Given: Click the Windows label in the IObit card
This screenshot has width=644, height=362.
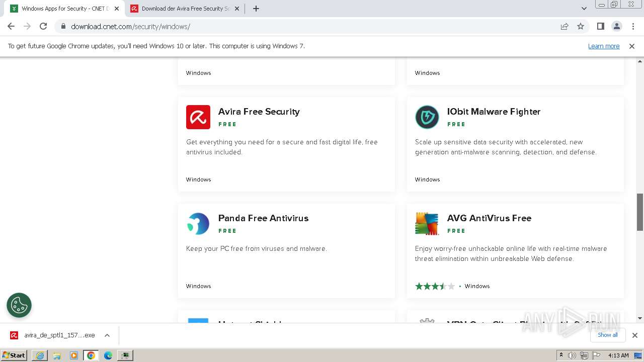Looking at the screenshot, I should [428, 179].
